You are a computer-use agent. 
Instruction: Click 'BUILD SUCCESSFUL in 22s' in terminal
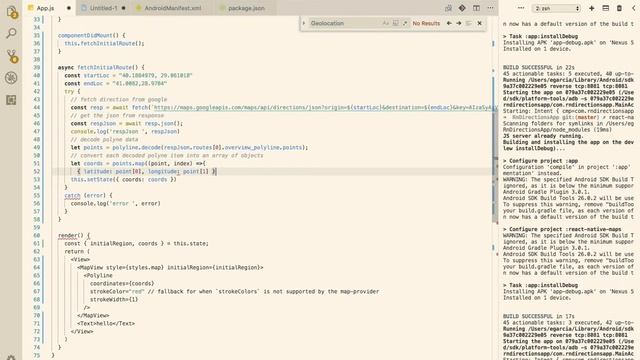pos(538,67)
